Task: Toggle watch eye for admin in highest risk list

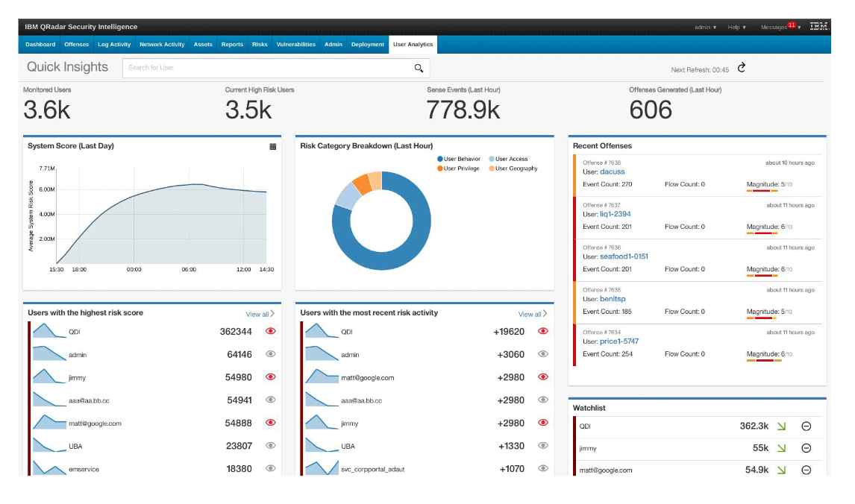Action: point(270,355)
